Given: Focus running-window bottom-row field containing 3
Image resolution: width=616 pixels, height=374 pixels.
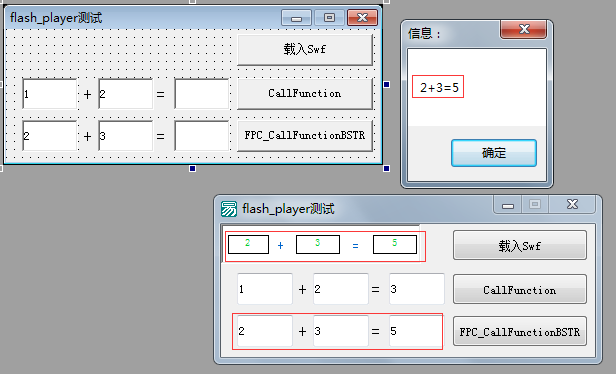Looking at the screenshot, I should point(341,331).
